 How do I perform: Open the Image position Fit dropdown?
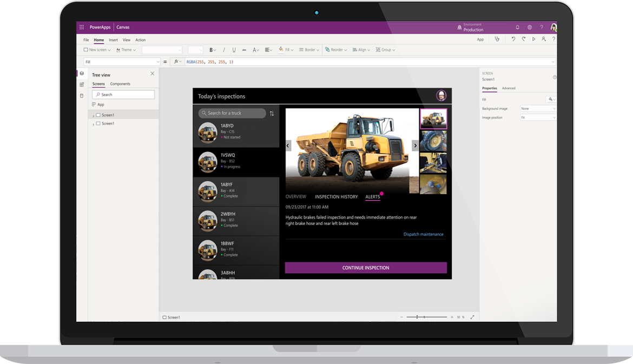click(x=538, y=117)
